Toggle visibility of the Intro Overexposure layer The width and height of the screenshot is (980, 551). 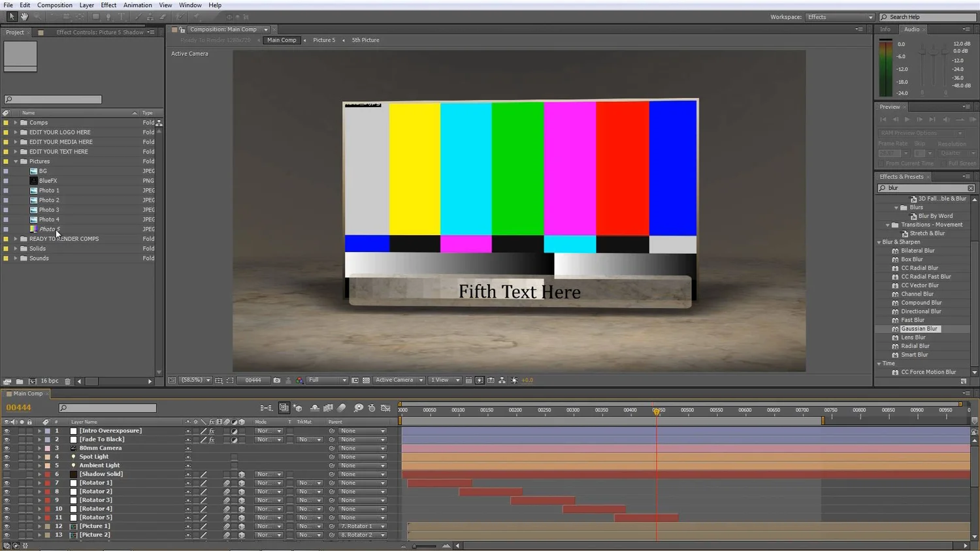click(6, 430)
